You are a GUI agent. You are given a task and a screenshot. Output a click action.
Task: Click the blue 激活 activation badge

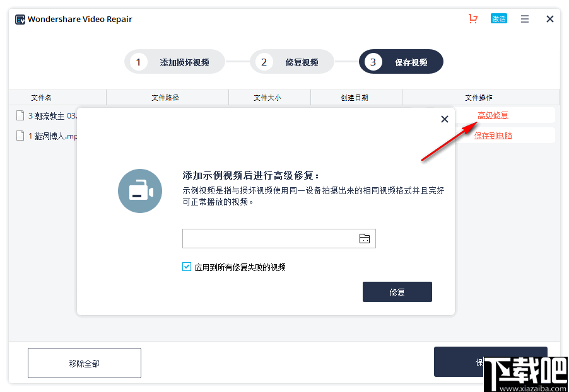498,19
